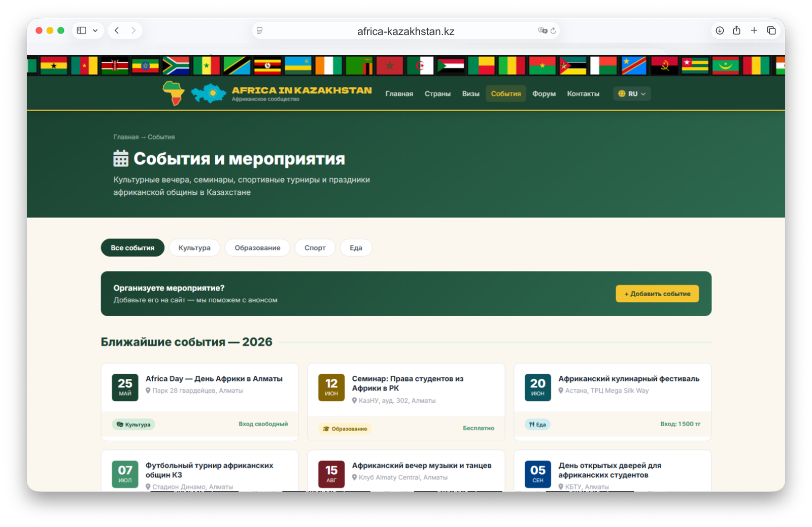The image size is (812, 527).
Task: Click the Культура tag mask icon
Action: point(120,425)
